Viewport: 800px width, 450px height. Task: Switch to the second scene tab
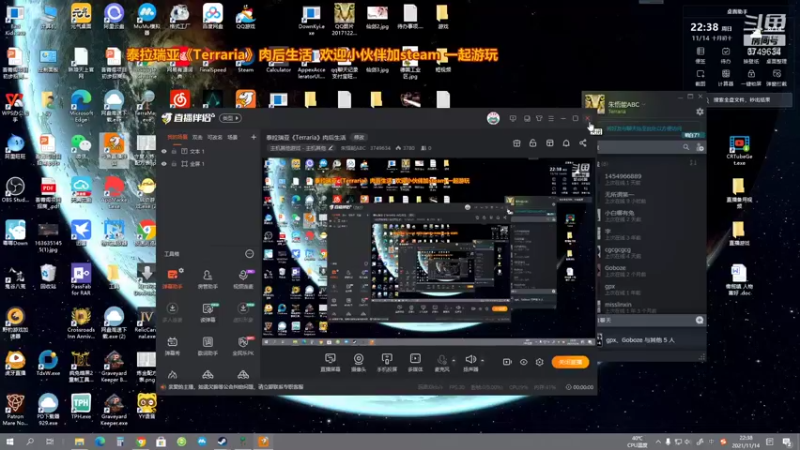[x=197, y=137]
